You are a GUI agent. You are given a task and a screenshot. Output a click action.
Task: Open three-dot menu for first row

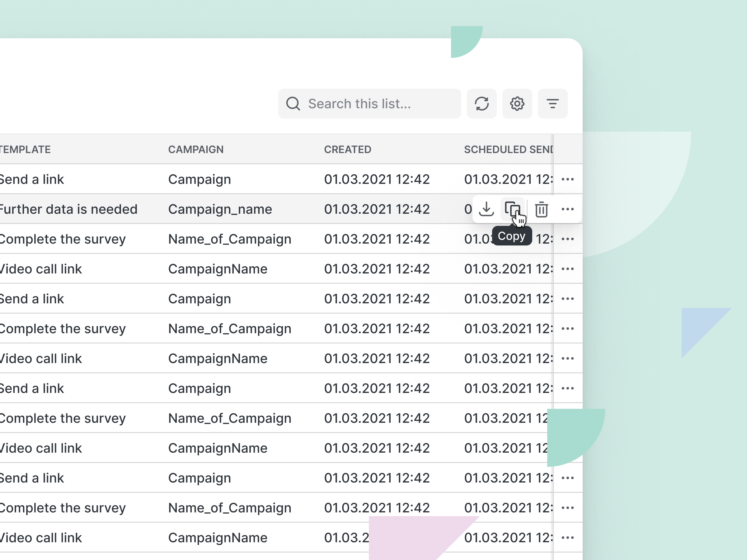coord(567,179)
